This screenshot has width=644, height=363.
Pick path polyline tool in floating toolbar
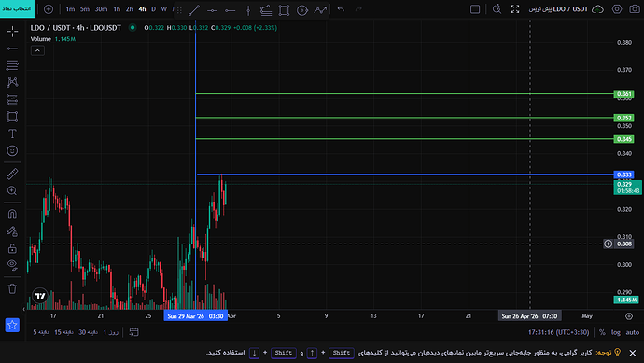pos(320,10)
